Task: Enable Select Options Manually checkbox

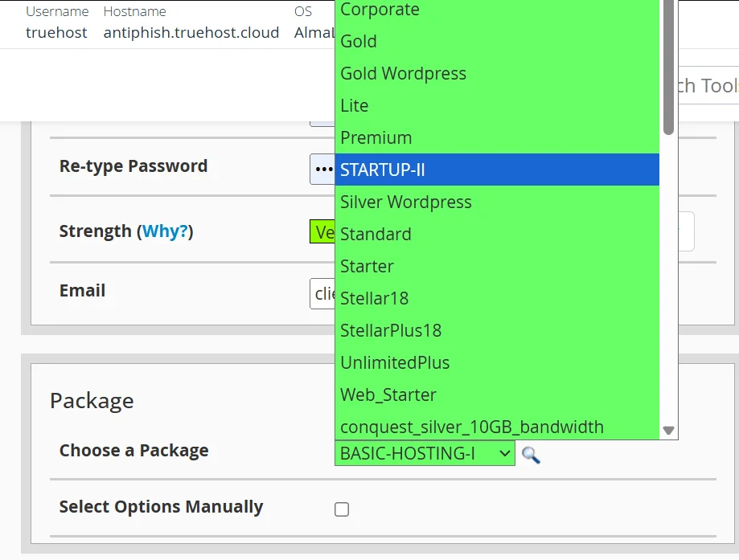Action: [x=342, y=509]
